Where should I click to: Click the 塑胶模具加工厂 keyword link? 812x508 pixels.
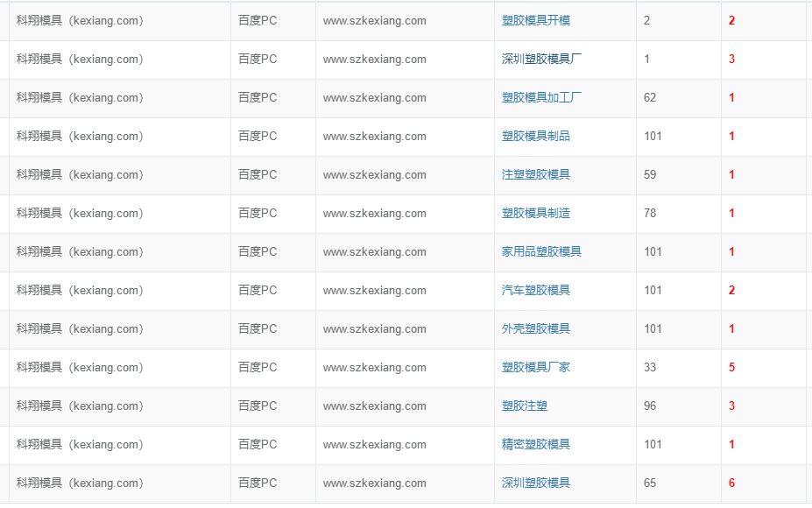click(541, 97)
